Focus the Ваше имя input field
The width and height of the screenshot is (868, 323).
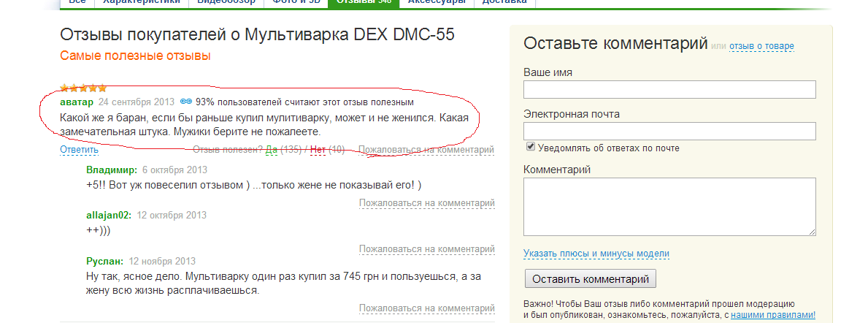pos(669,89)
